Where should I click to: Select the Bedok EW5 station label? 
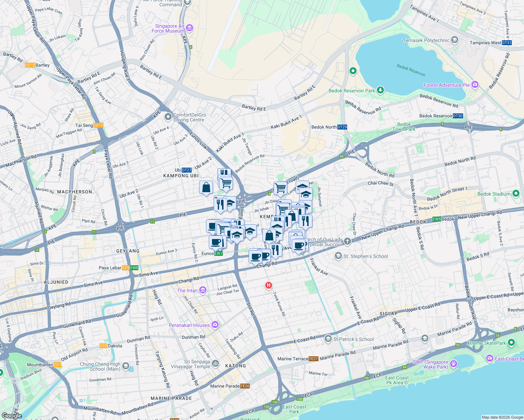[443, 219]
